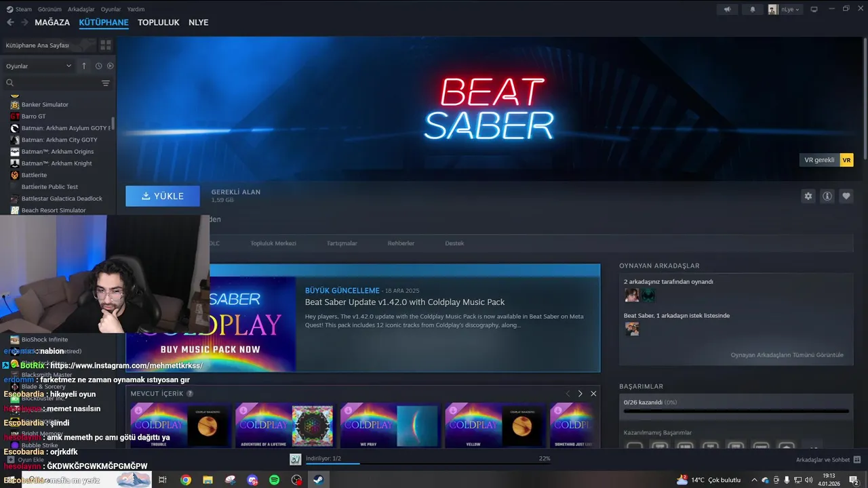Image resolution: width=868 pixels, height=488 pixels.
Task: Open File Explorer from the taskbar
Action: (208, 480)
